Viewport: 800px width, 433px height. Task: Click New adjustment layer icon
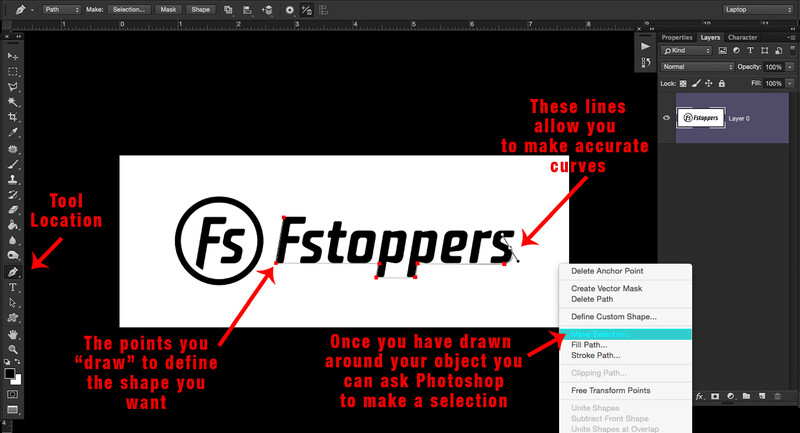click(731, 396)
